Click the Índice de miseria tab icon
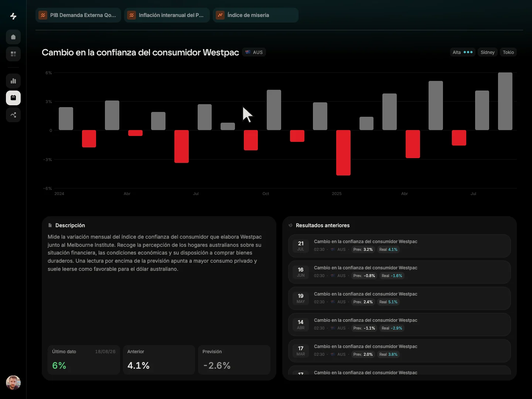Screen dimensions: 532x399 220,15
